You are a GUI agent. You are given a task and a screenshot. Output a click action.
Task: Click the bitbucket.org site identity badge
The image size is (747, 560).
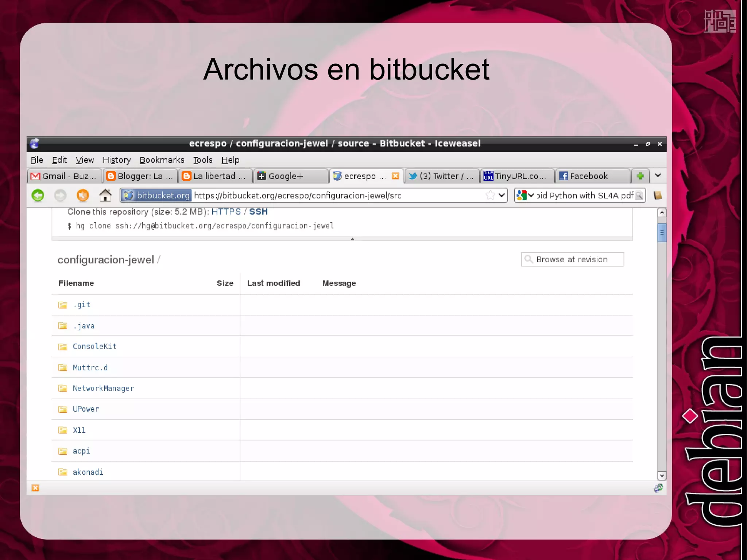point(156,195)
